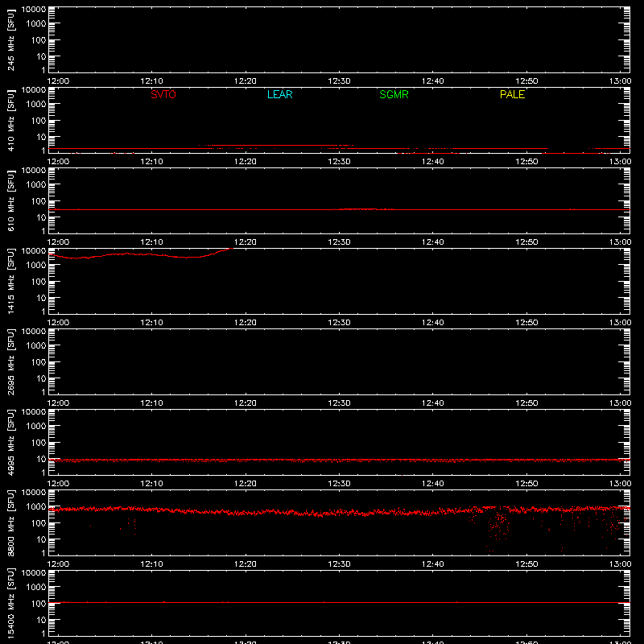Click 12:10 tick label below 2695 MHz panel
This screenshot has width=644, height=644.
click(151, 403)
